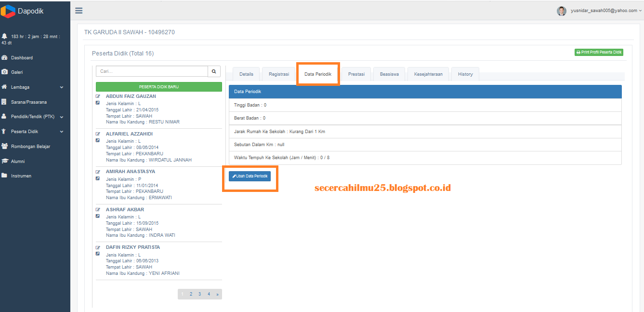The height and width of the screenshot is (312, 644).
Task: Click the Instrumen folder icon
Action: click(4, 176)
